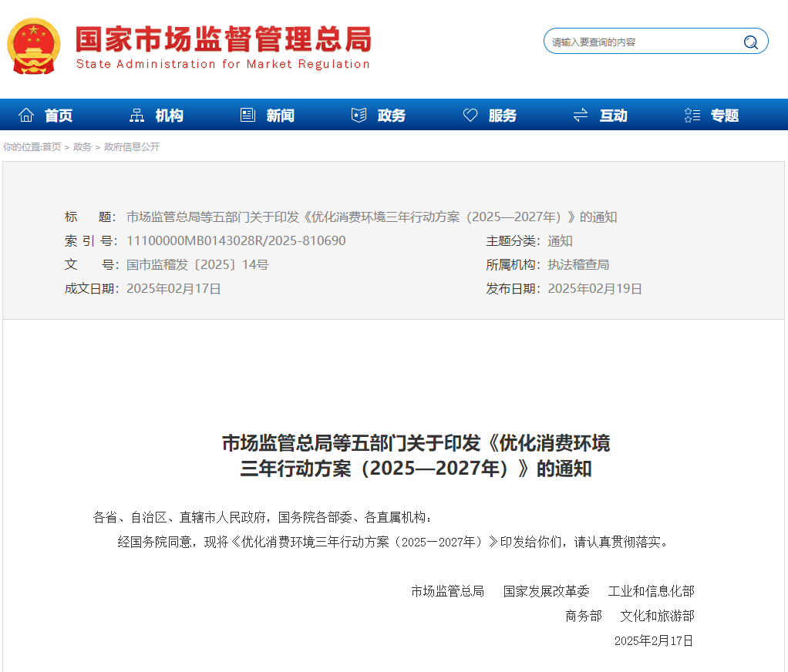
Task: Click the newspaper icon beside 新闻
Action: tap(248, 115)
